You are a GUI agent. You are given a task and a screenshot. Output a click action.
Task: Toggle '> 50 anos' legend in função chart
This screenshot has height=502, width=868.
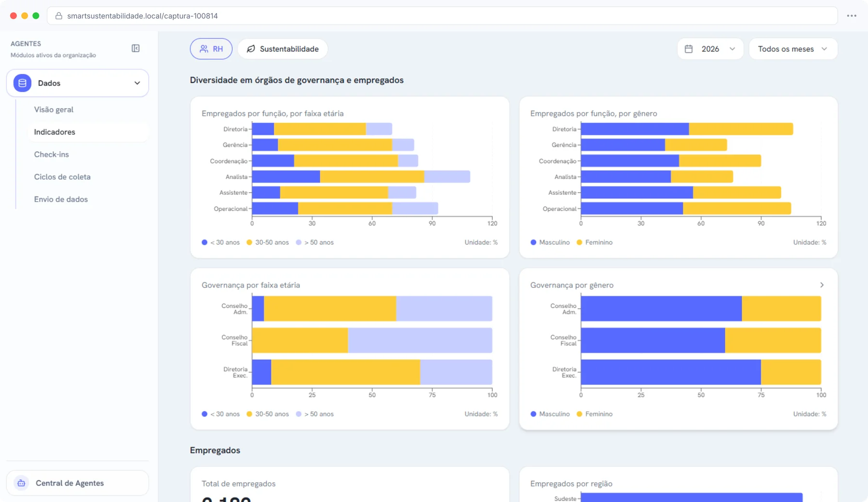pyautogui.click(x=314, y=242)
